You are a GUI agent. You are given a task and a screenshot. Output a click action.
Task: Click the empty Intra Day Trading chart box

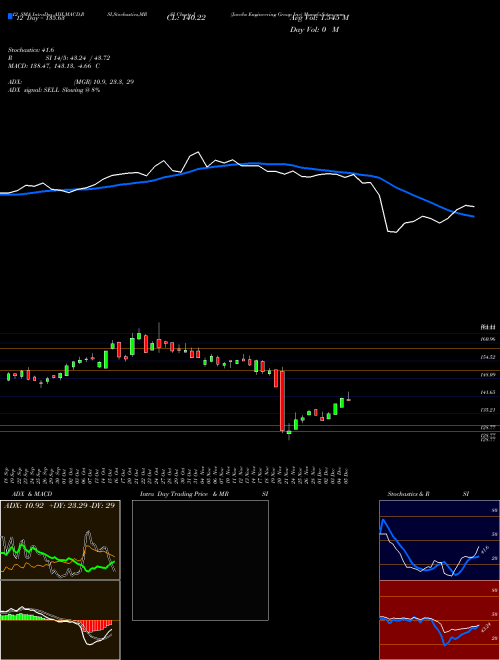pyautogui.click(x=200, y=560)
